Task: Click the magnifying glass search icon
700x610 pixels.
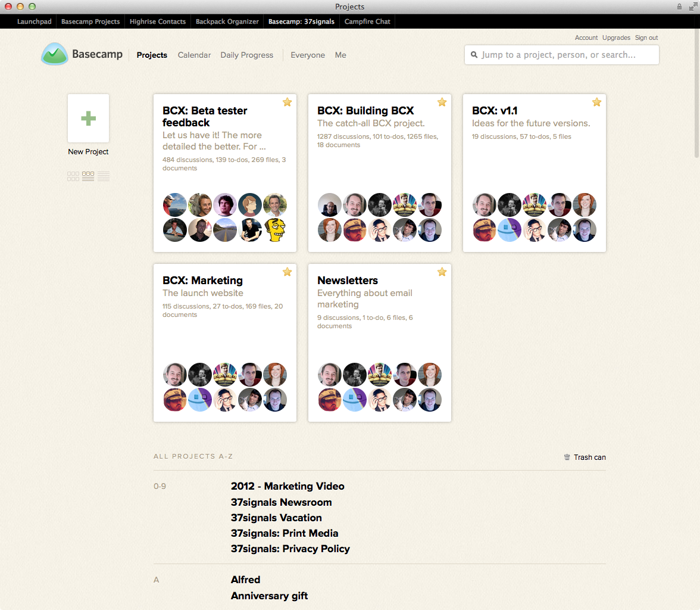Action: pyautogui.click(x=474, y=55)
